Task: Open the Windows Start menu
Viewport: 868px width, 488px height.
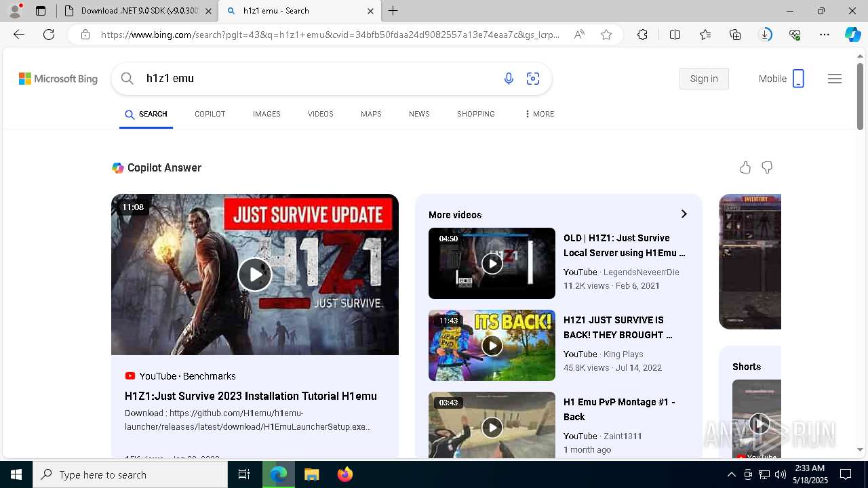Action: click(16, 474)
